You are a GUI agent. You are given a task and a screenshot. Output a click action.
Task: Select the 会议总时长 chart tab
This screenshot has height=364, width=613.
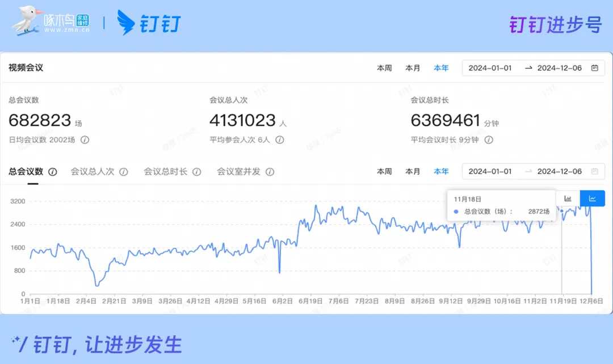tap(165, 171)
